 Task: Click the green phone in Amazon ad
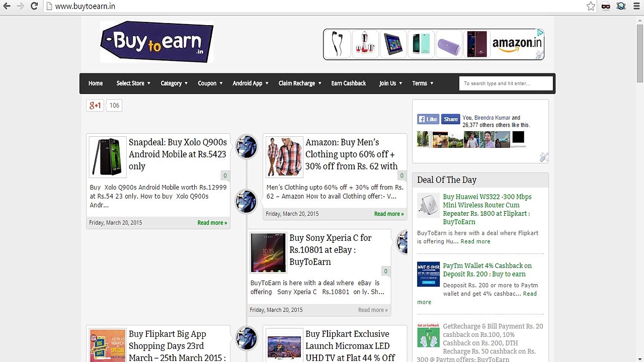click(x=421, y=44)
